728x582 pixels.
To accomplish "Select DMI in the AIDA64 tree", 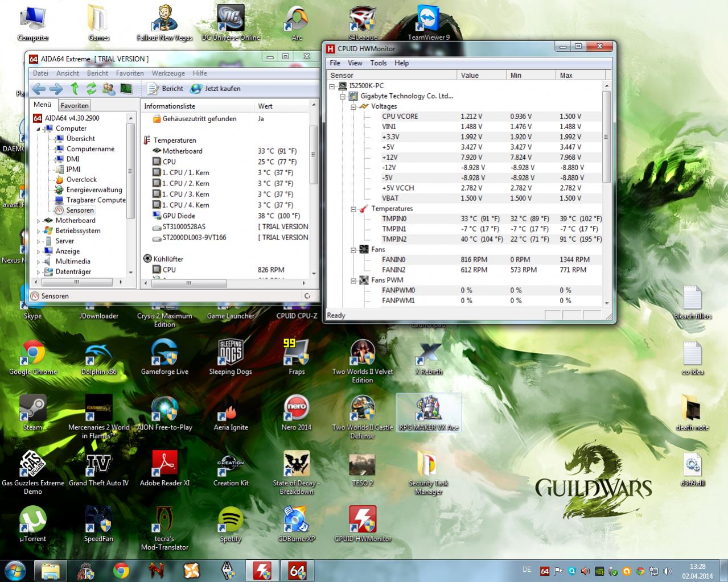I will coord(73,159).
